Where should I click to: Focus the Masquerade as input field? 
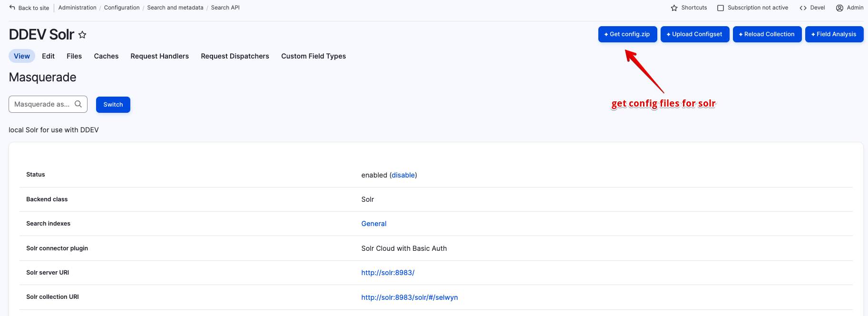click(x=48, y=104)
